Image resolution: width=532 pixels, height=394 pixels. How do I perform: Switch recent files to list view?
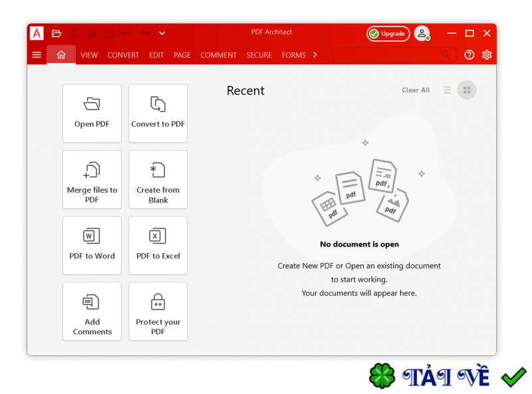[x=447, y=90]
